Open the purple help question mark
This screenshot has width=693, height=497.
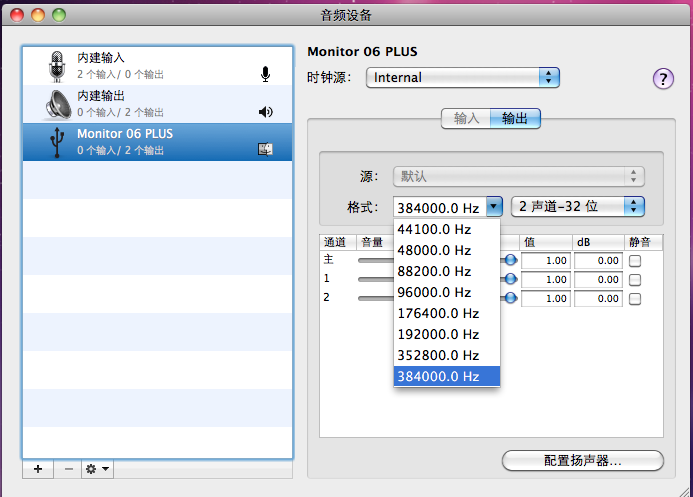pyautogui.click(x=663, y=79)
